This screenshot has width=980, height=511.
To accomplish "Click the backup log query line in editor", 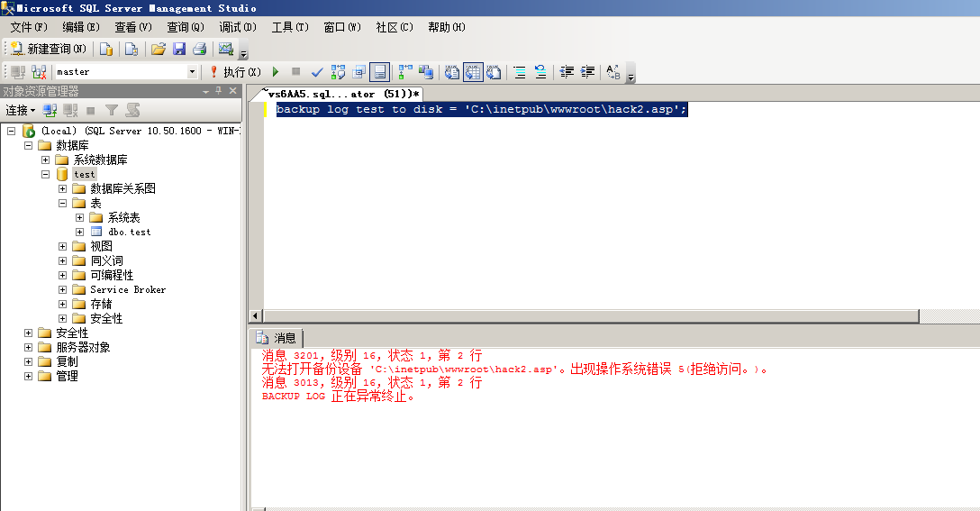I will pos(481,109).
